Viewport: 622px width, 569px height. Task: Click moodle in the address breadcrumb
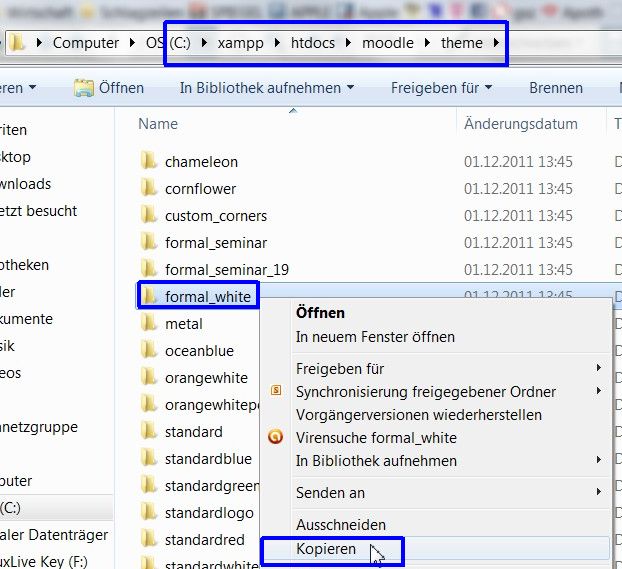(x=388, y=42)
